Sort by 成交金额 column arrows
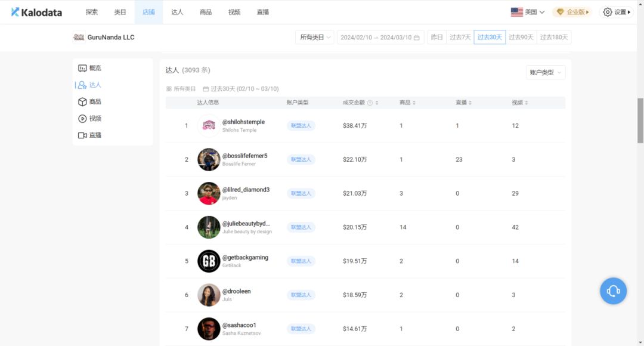This screenshot has width=644, height=346. (377, 103)
